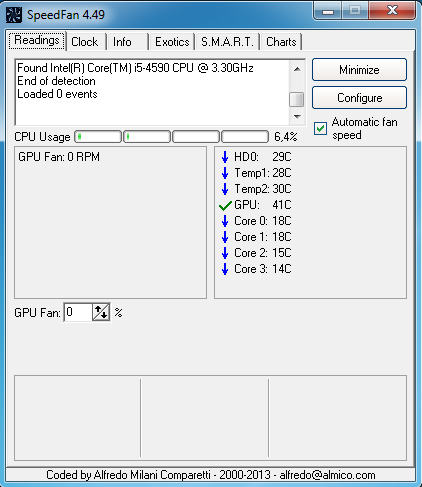
Task: Open the Clock tab
Action: point(85,42)
